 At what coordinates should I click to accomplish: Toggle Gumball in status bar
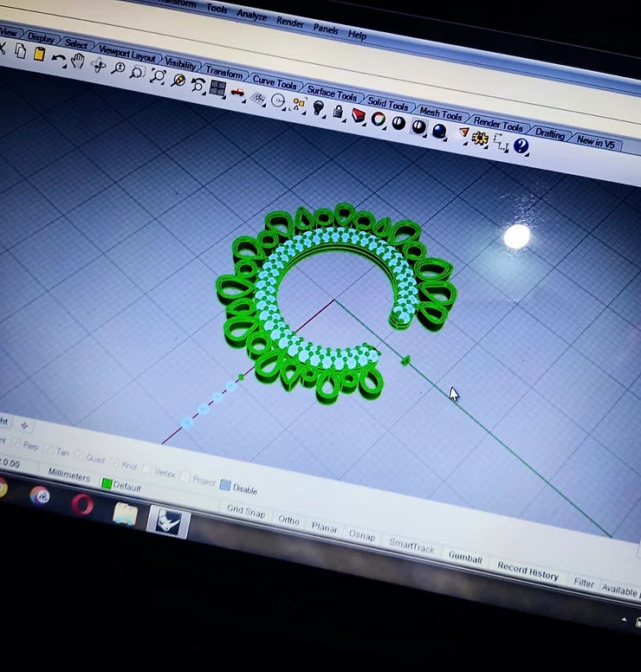pos(465,558)
